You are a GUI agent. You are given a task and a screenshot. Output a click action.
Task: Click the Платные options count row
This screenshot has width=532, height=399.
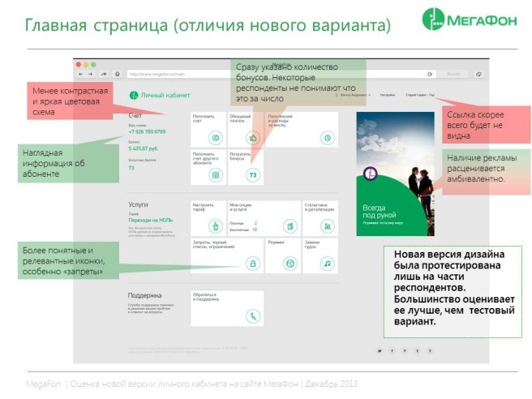click(243, 223)
